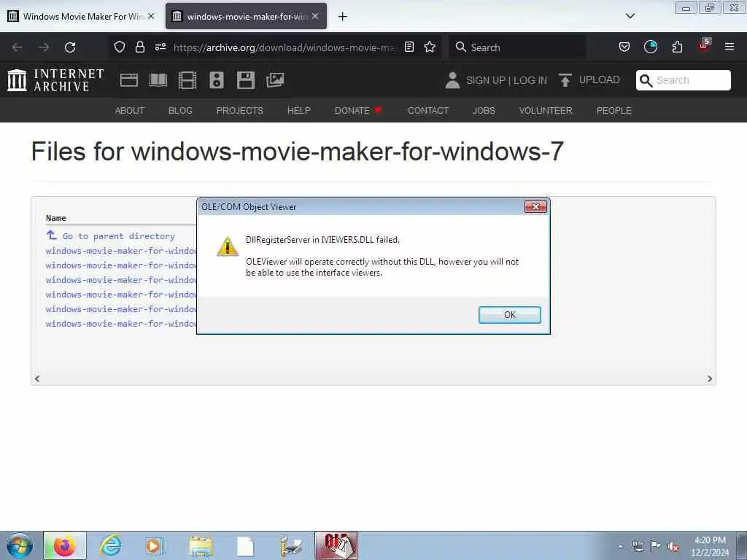Focus the Firefox Search box
This screenshot has width=747, height=560.
tap(517, 47)
